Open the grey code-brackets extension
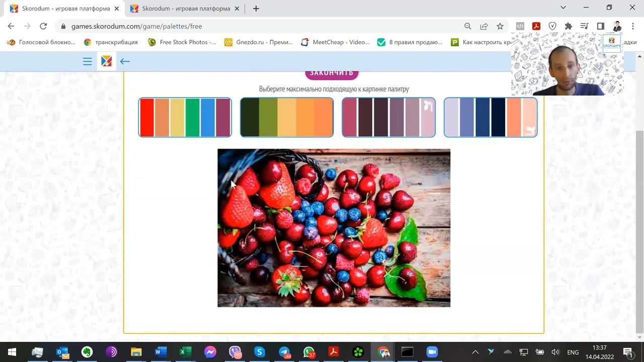The height and width of the screenshot is (362, 644). pos(520,26)
